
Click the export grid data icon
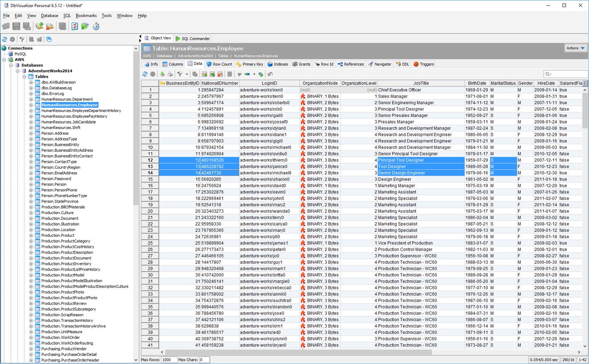coord(162,74)
